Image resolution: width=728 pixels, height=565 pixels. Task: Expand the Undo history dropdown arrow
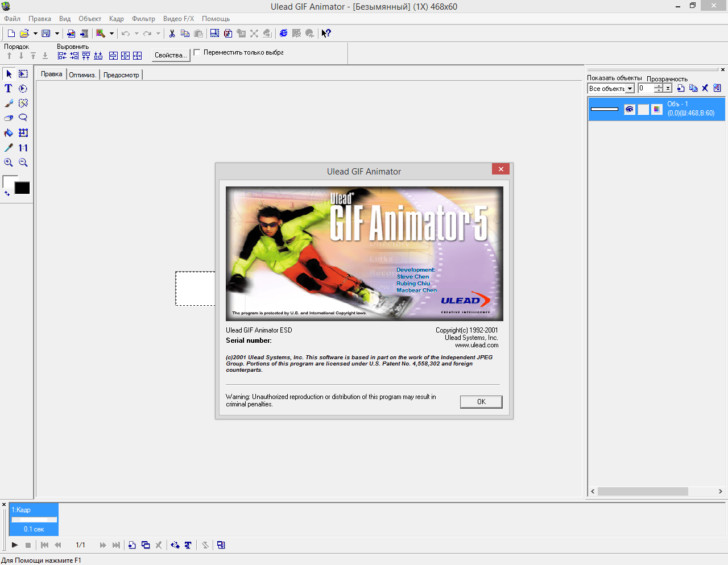[x=136, y=34]
